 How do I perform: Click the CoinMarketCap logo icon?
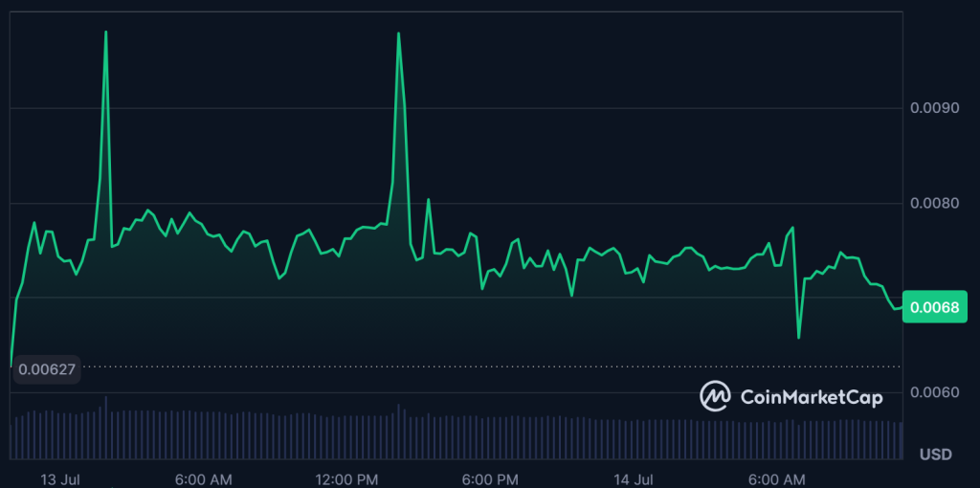pos(715,395)
